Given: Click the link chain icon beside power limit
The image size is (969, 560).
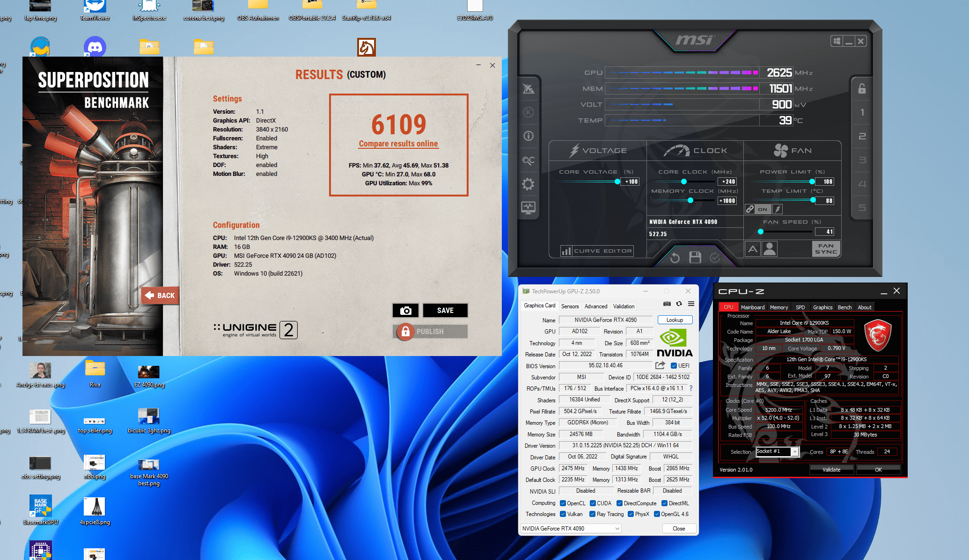Looking at the screenshot, I should 750,209.
